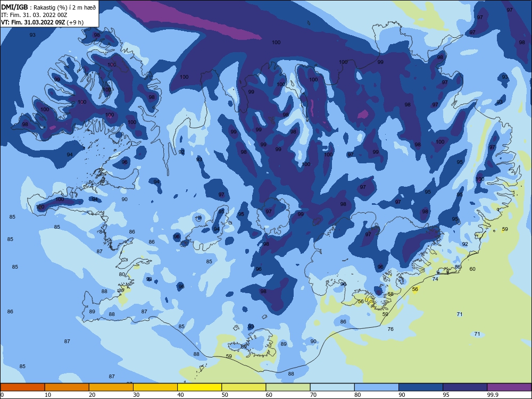Select the bright yellow 40–50 legend swatch
Image resolution: width=532 pixels, height=399 pixels.
click(199, 387)
